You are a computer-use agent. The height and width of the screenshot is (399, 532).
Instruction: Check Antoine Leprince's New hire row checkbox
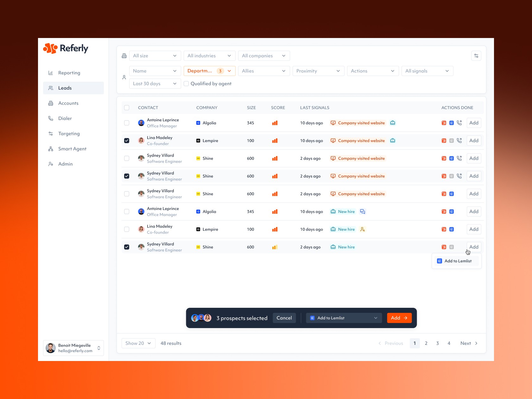pos(127,212)
